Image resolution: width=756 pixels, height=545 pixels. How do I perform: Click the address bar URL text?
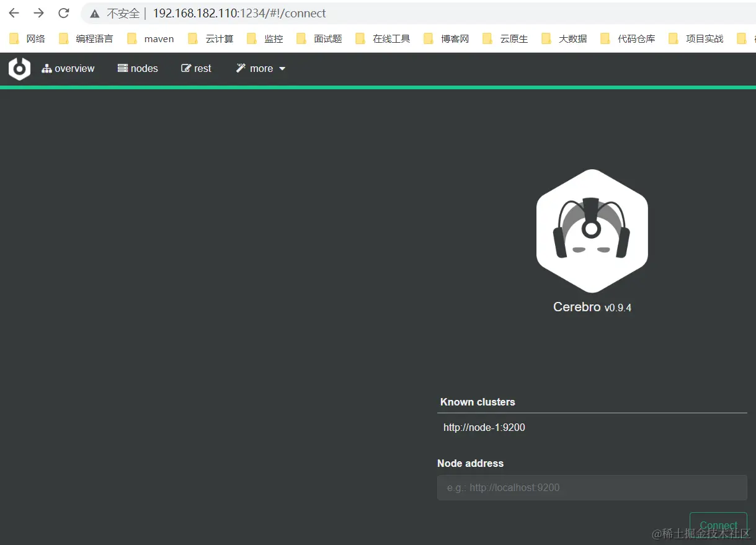tap(239, 13)
